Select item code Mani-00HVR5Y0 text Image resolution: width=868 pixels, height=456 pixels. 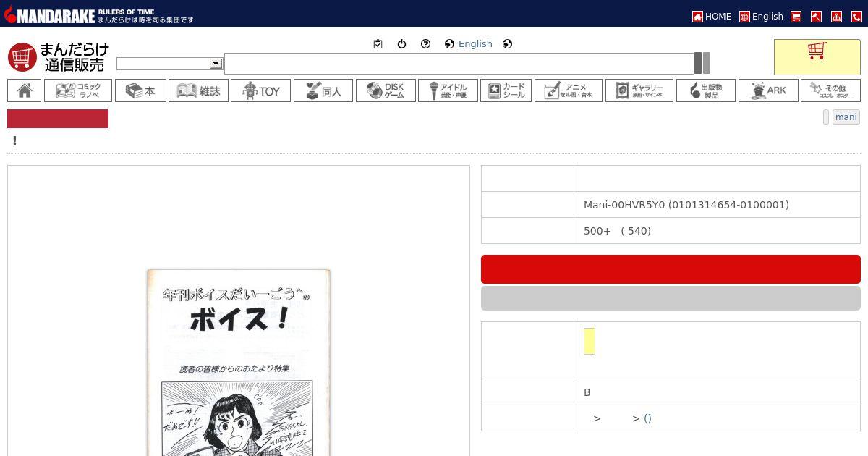[686, 205]
